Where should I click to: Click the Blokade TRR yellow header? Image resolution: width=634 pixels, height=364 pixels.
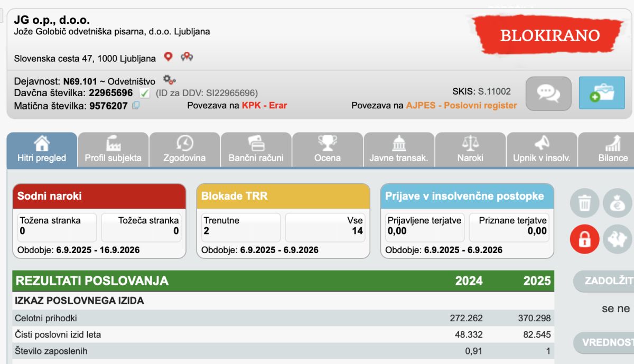pyautogui.click(x=283, y=196)
